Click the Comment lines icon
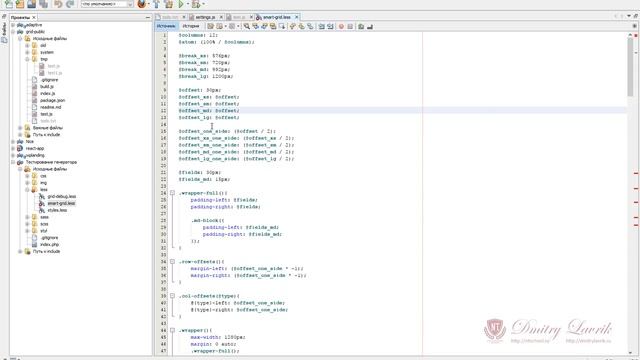 point(361,27)
